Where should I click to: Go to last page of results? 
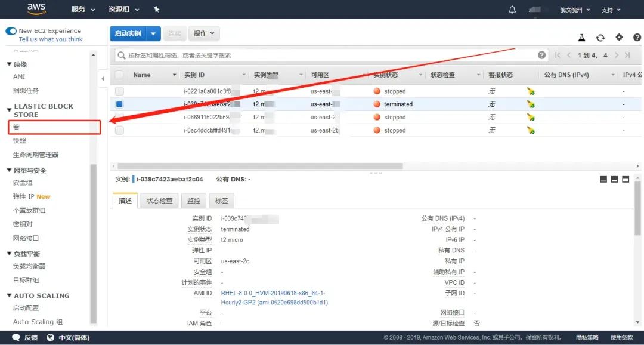click(627, 55)
